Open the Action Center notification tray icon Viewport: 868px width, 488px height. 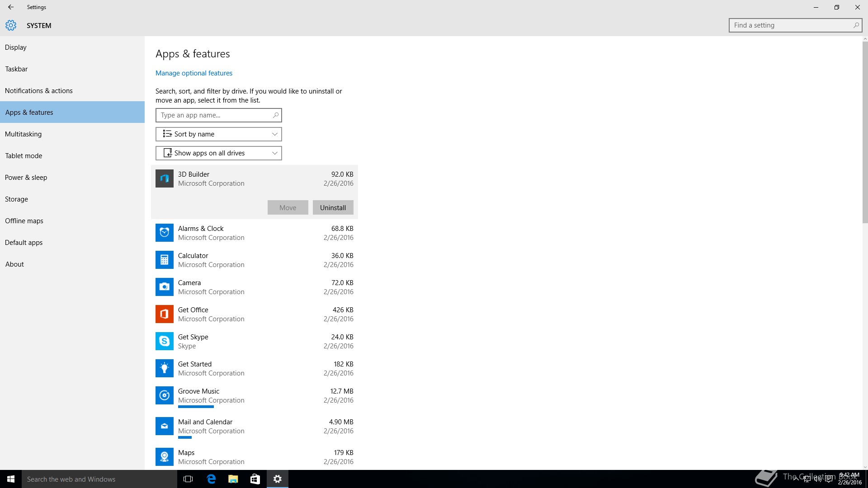coord(829,479)
